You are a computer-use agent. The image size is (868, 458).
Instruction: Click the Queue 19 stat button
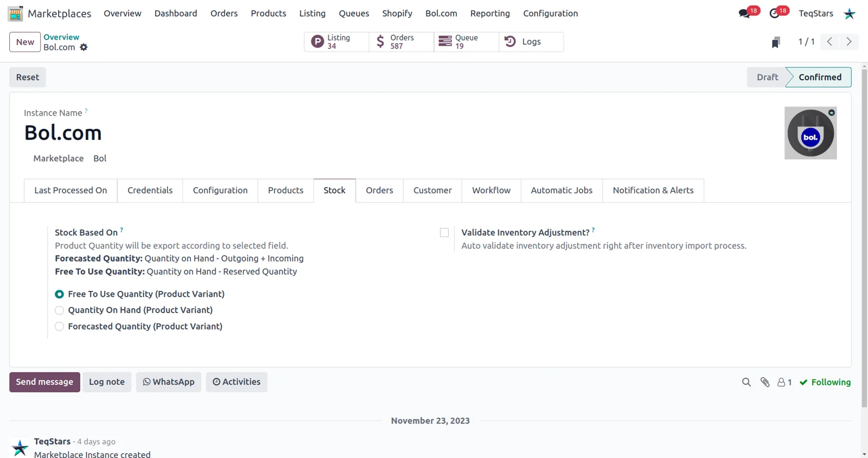pyautogui.click(x=467, y=42)
